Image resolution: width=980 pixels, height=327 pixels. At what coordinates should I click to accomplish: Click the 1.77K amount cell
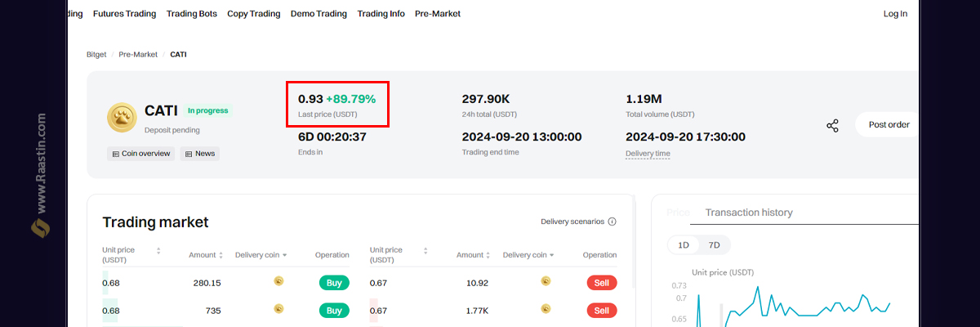(478, 311)
